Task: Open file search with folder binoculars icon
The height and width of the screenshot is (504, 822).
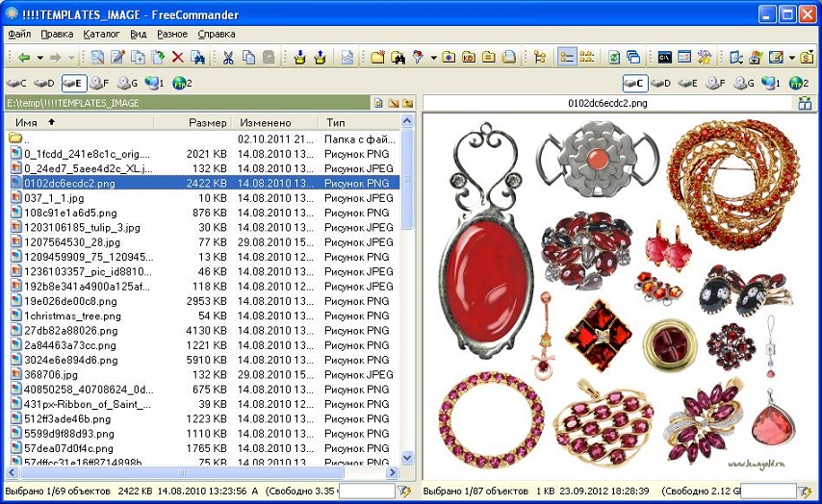Action: click(398, 57)
